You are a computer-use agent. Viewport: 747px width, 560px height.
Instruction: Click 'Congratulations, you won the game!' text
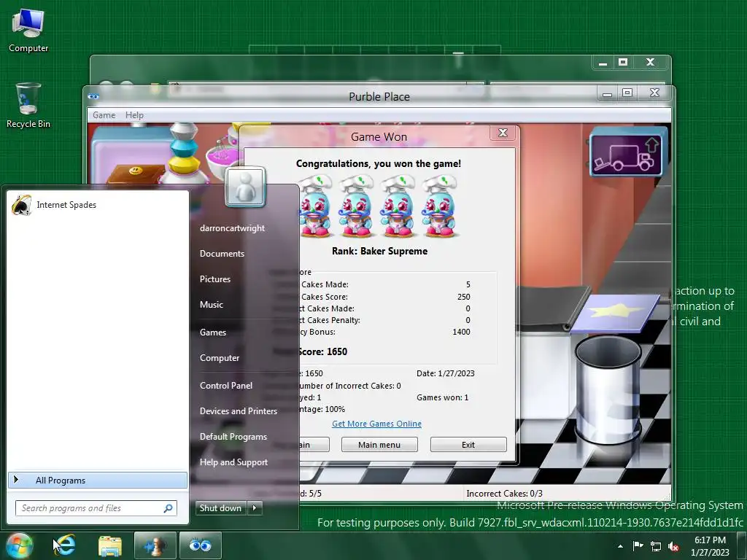coord(379,164)
